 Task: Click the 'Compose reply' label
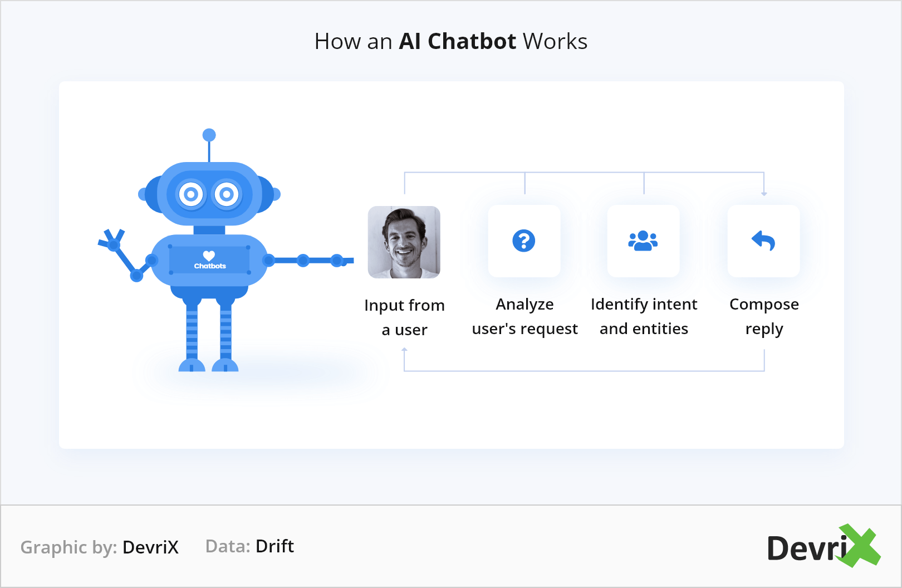[x=764, y=316]
